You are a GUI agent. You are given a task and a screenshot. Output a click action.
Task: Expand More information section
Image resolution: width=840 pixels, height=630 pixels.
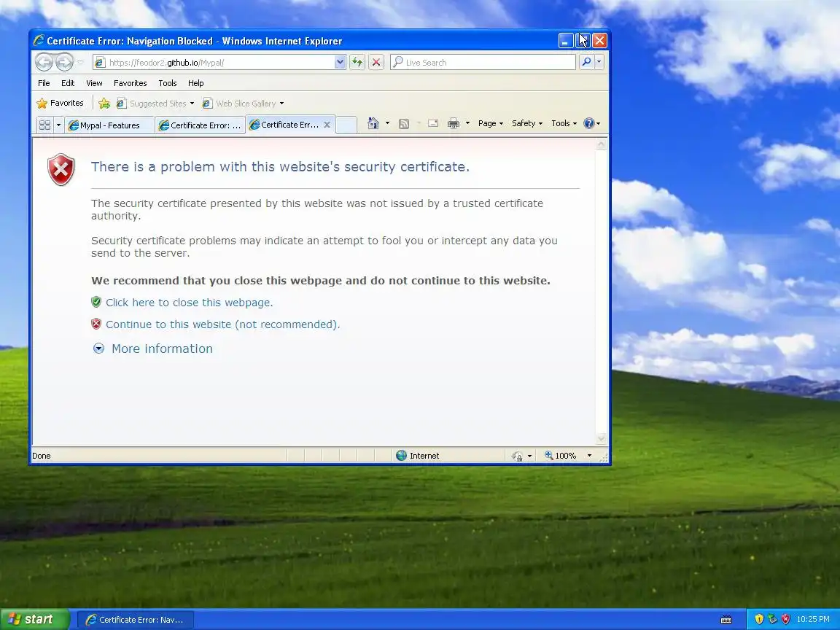(153, 349)
